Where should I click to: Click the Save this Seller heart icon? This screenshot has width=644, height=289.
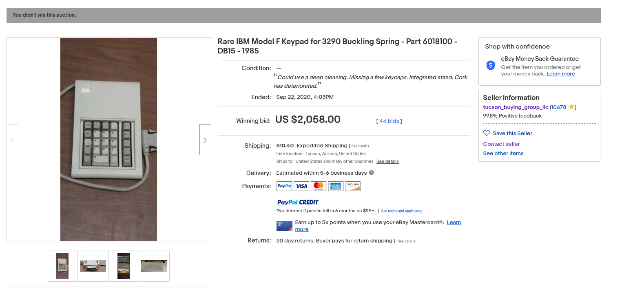(x=487, y=133)
